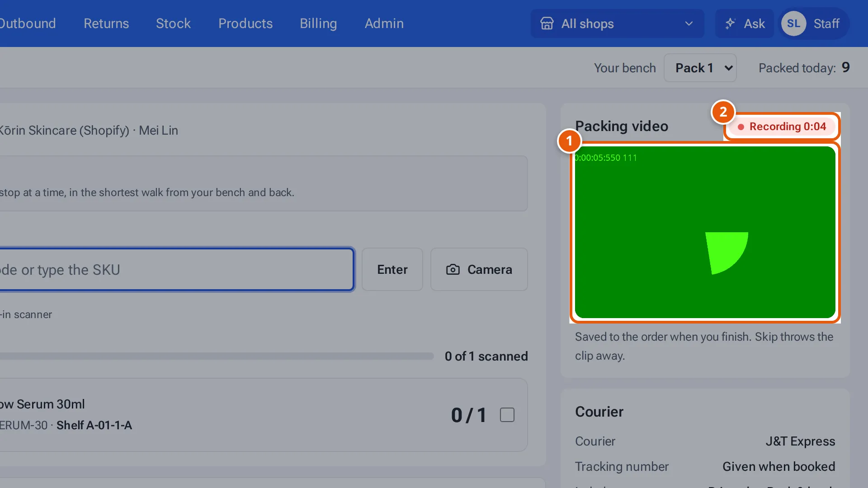Click the Enter button
This screenshot has height=488, width=868.
[x=392, y=269]
